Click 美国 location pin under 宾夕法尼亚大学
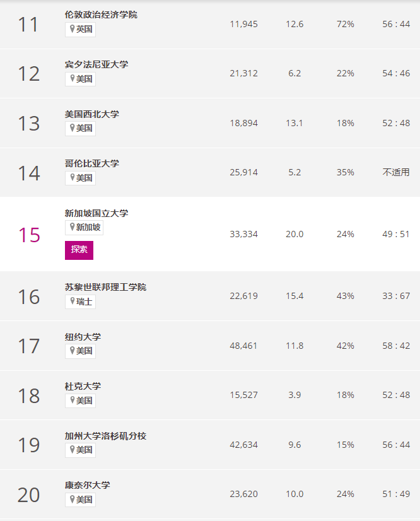Viewport: 420px width, 521px height. (x=81, y=79)
